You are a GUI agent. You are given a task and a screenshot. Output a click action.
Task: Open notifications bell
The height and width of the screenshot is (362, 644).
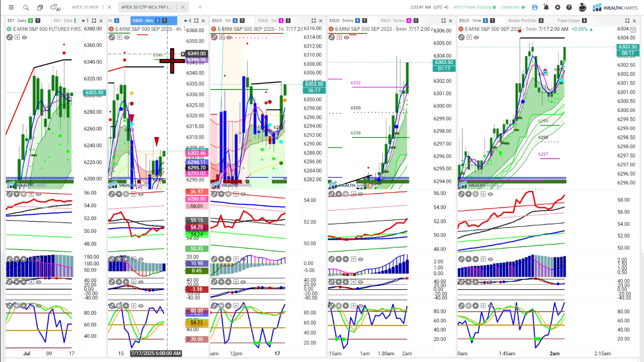[x=546, y=7]
